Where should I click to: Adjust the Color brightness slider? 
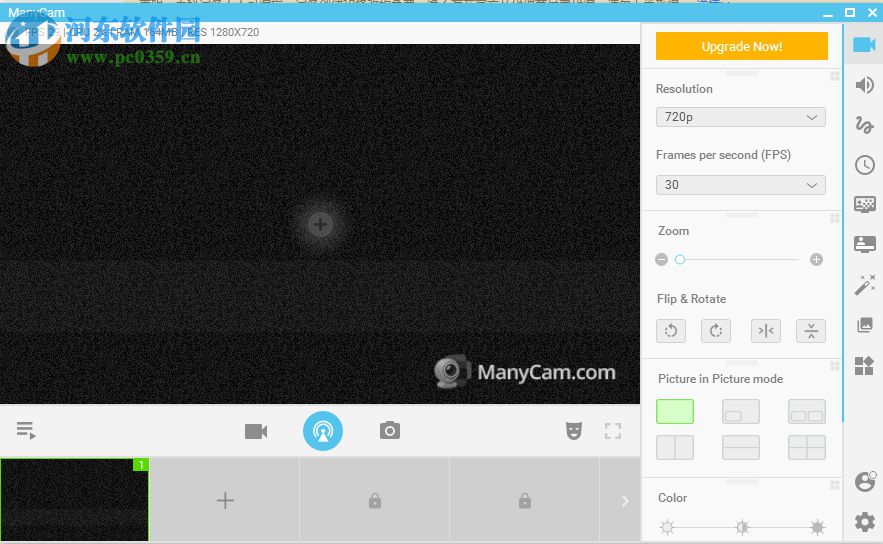(x=742, y=528)
